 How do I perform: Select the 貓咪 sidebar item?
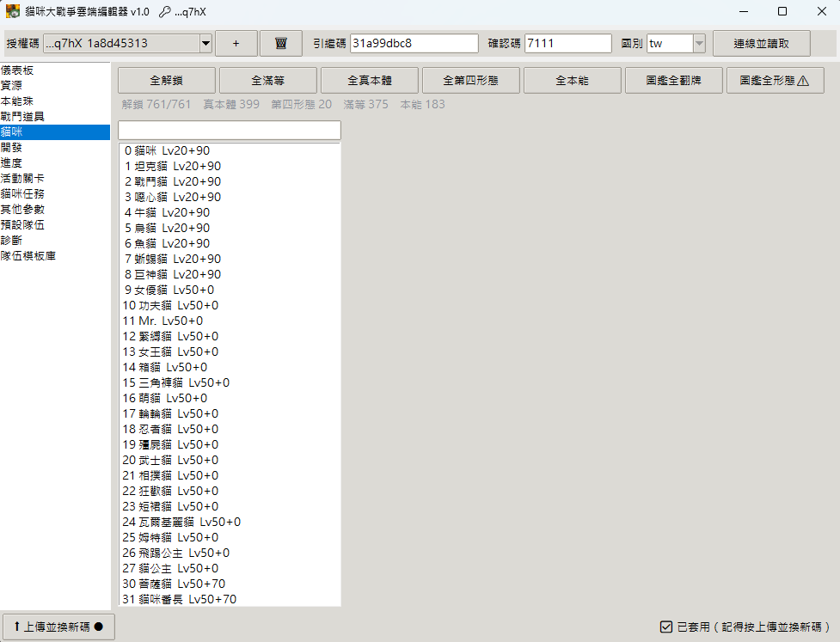click(55, 132)
